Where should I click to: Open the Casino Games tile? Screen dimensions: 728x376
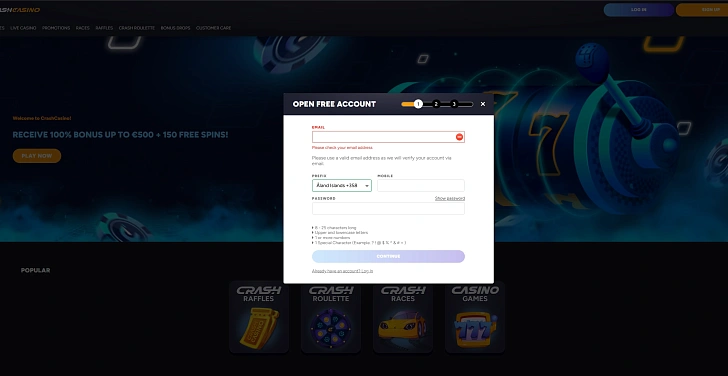pyautogui.click(x=475, y=317)
